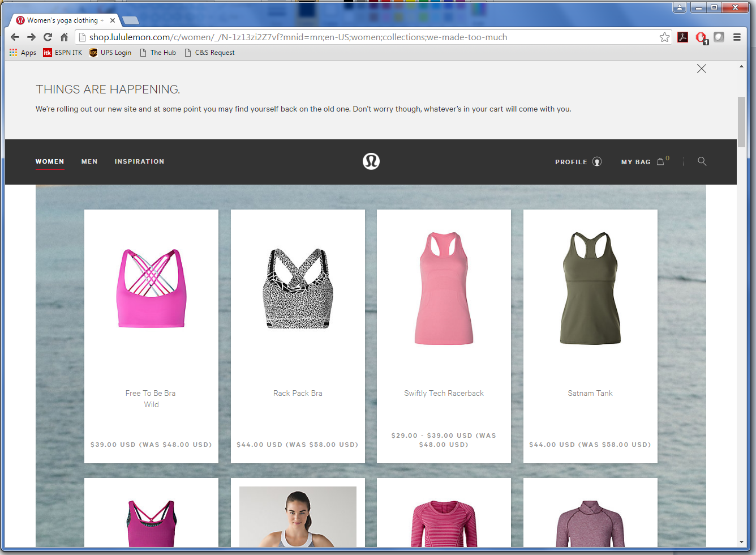Click the lululemon logo in header

pos(371,161)
